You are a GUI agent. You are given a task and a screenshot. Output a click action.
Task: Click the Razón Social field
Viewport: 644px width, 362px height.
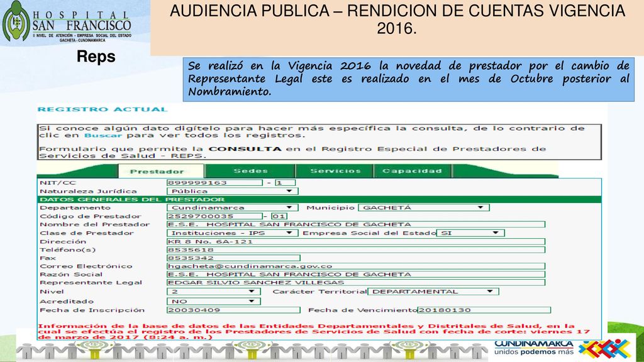point(356,275)
